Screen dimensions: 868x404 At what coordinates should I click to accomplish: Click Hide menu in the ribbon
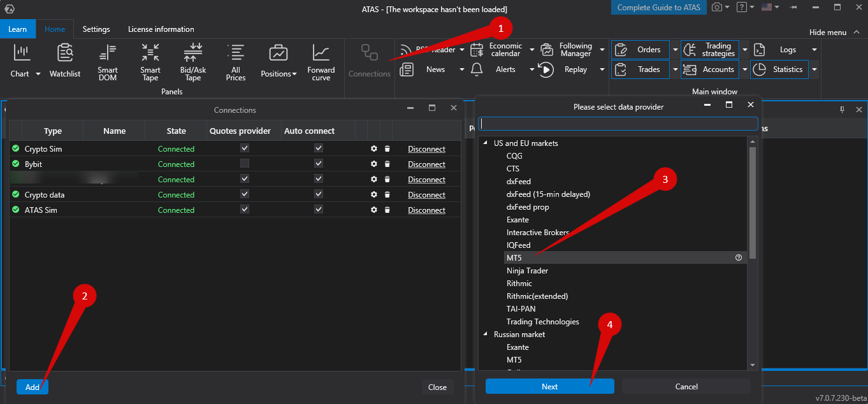(x=833, y=32)
